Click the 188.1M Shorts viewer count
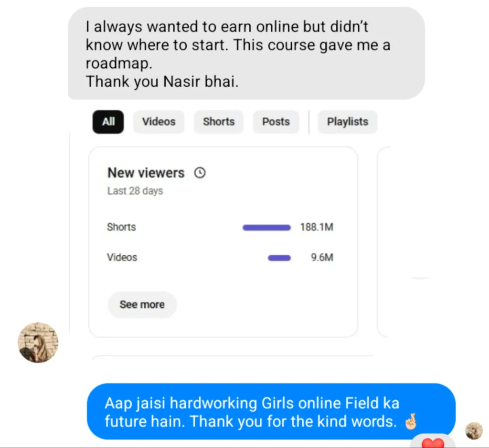The width and height of the screenshot is (489, 448). tap(317, 227)
